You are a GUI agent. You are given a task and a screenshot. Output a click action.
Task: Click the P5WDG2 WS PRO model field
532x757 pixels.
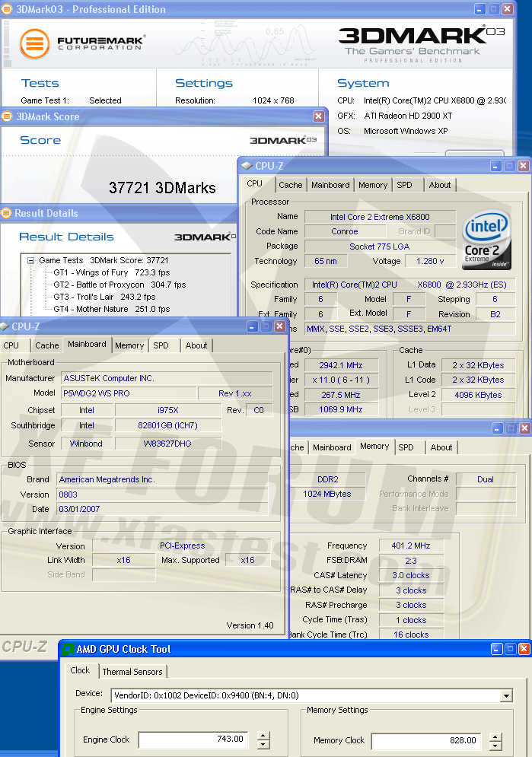tap(129, 393)
